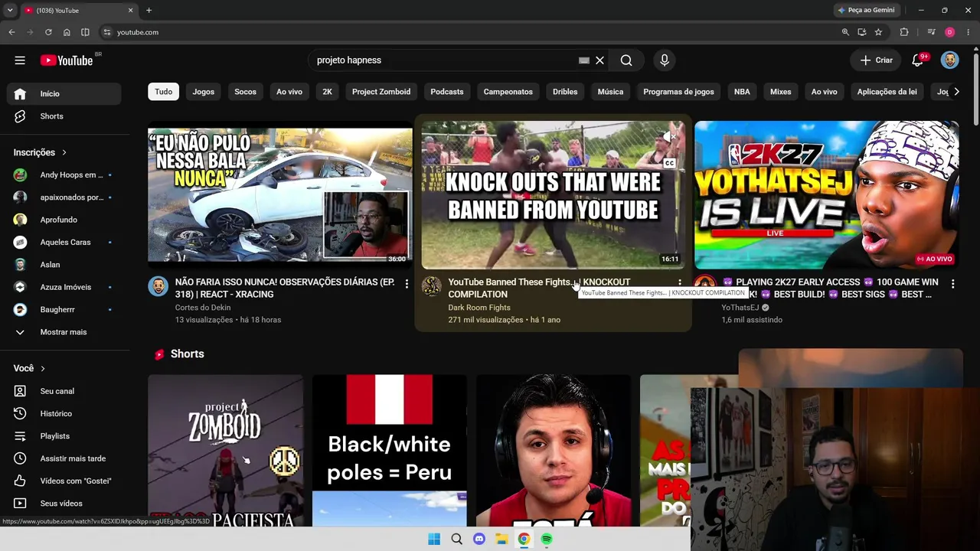The height and width of the screenshot is (551, 980).
Task: Reload the YouTube page
Action: coord(48,32)
